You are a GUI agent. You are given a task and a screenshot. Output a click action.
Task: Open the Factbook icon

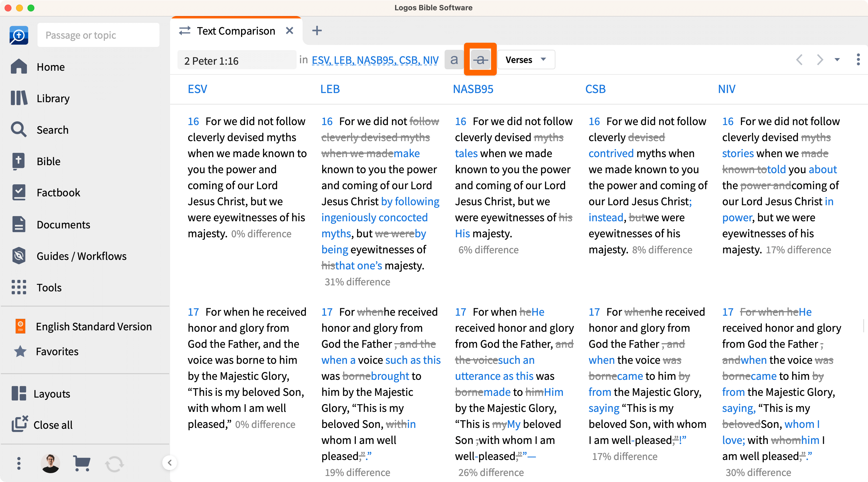pyautogui.click(x=19, y=192)
